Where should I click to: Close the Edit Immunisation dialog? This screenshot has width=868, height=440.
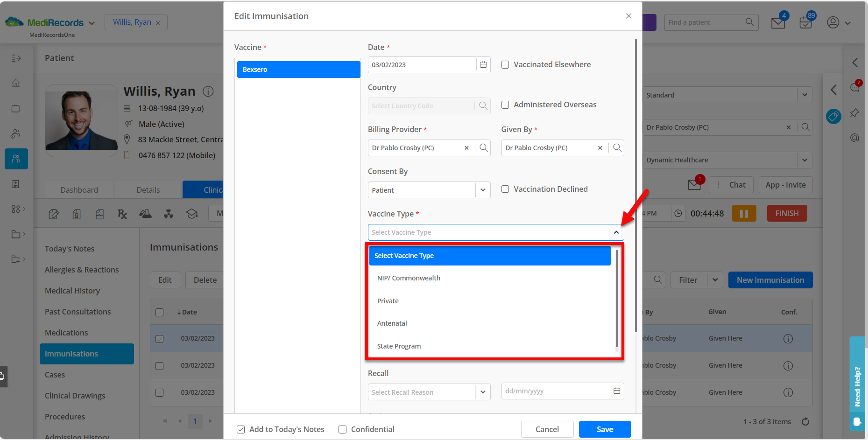(628, 16)
